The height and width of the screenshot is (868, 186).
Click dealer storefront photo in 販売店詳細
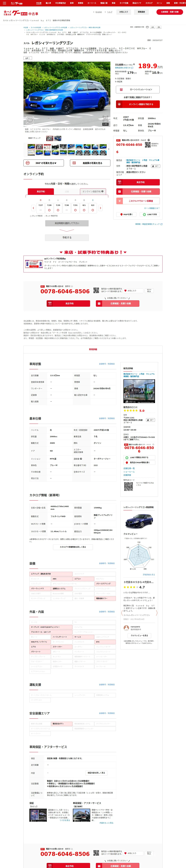point(139,391)
